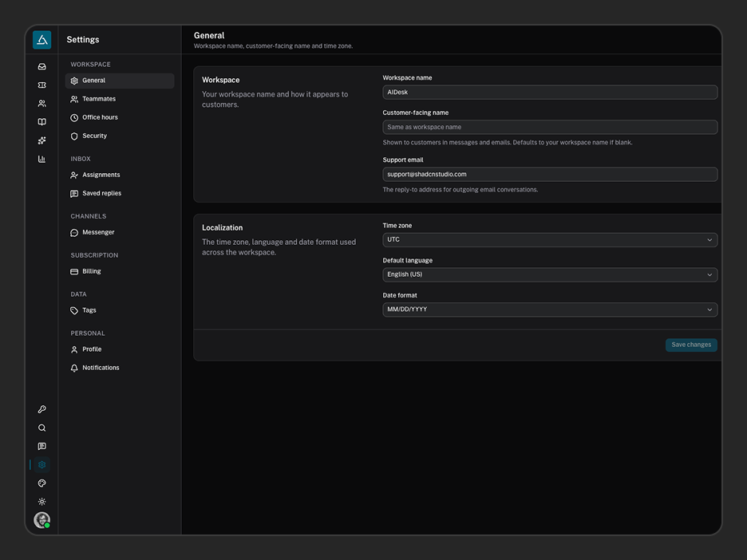Viewport: 747px width, 560px height.
Task: Open the Knowledge base book icon
Action: click(42, 122)
